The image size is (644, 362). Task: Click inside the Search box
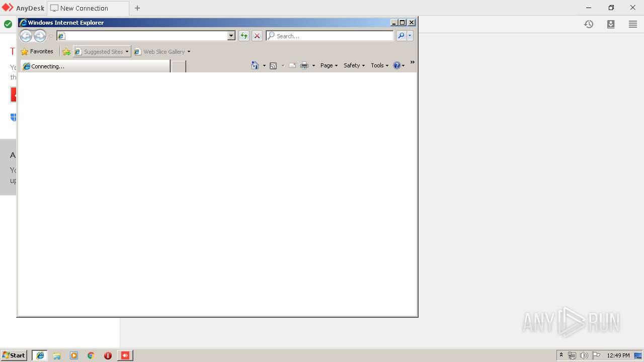click(330, 36)
